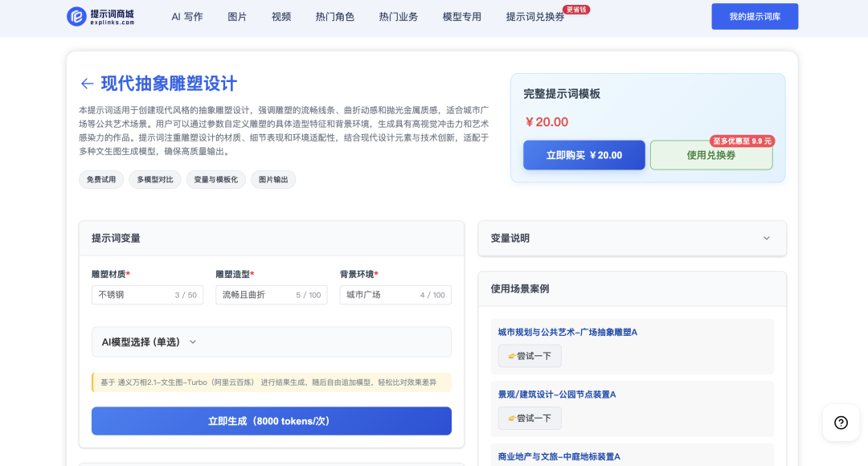Open the AI 写作 menu

tap(187, 17)
